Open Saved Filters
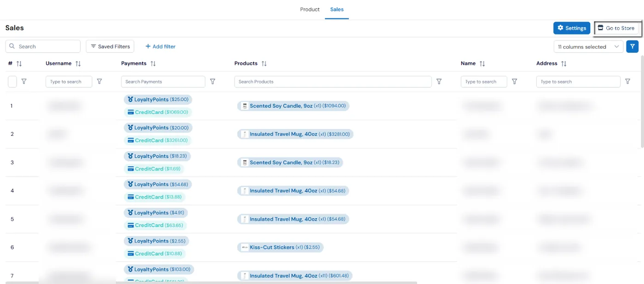The width and height of the screenshot is (644, 284). coord(110,46)
